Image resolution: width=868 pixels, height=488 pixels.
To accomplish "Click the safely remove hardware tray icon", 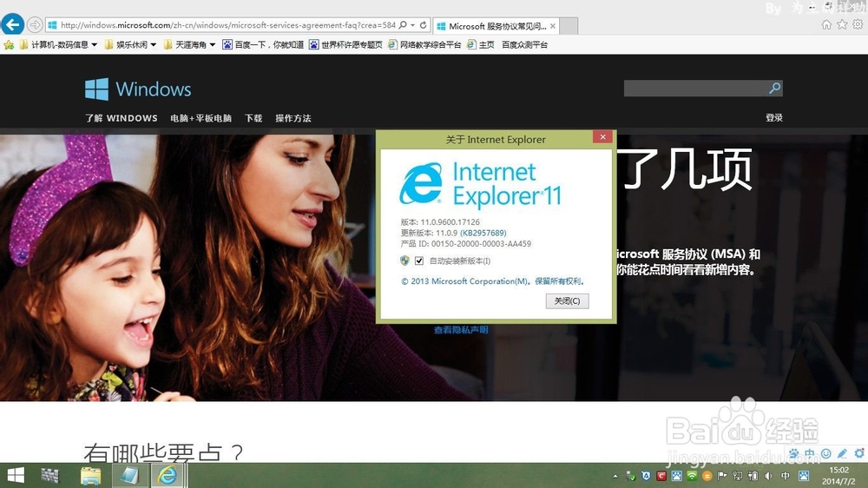I will coord(630,476).
